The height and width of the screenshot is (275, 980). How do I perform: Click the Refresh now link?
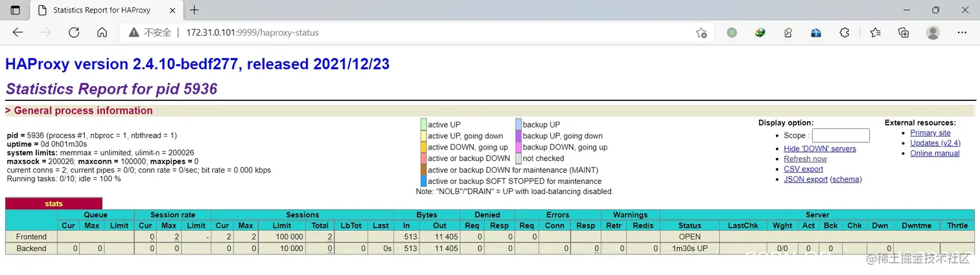(805, 159)
